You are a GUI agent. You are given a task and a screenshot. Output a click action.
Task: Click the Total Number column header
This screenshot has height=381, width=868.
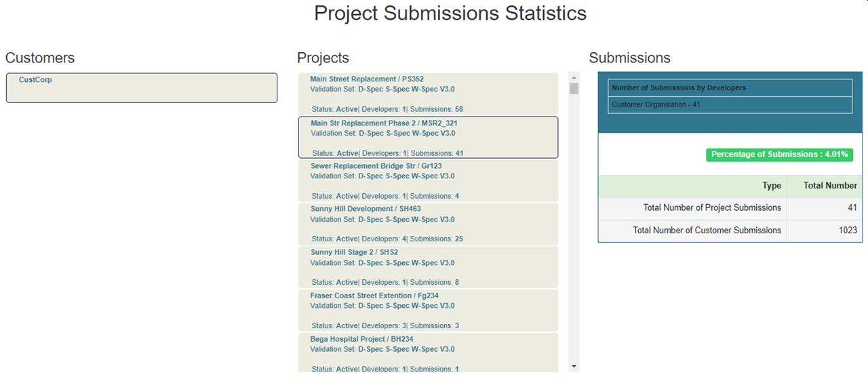[830, 186]
